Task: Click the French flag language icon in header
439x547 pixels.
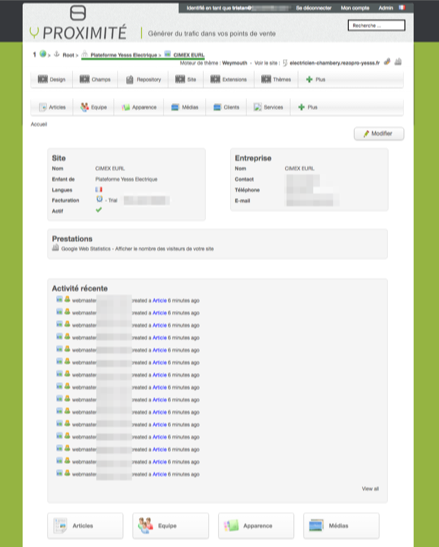Action: coord(402,7)
